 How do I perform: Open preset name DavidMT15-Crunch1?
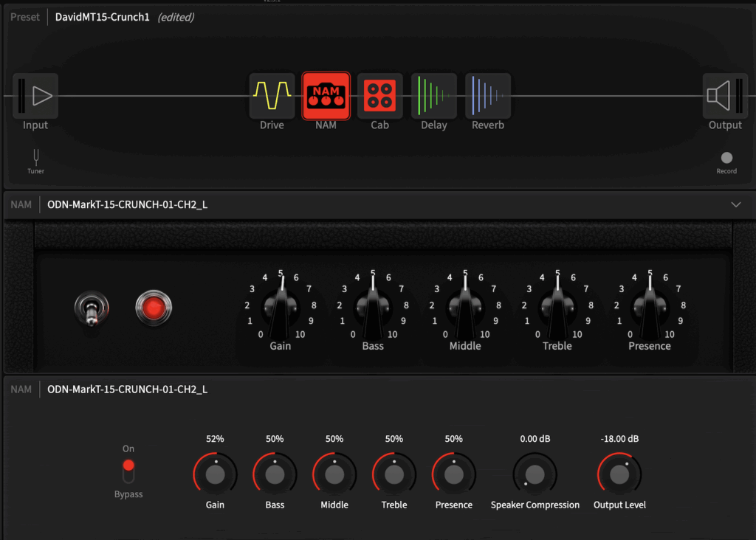[x=102, y=18]
